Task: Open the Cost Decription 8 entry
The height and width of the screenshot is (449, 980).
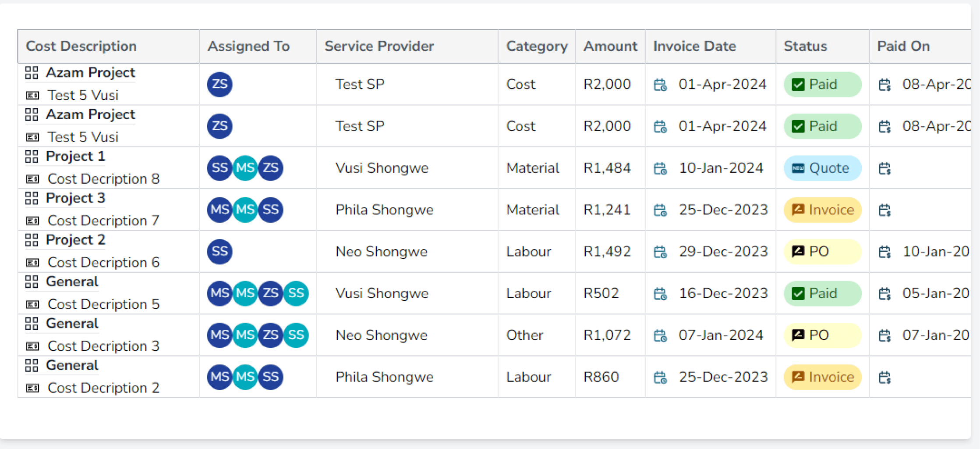Action: tap(103, 179)
